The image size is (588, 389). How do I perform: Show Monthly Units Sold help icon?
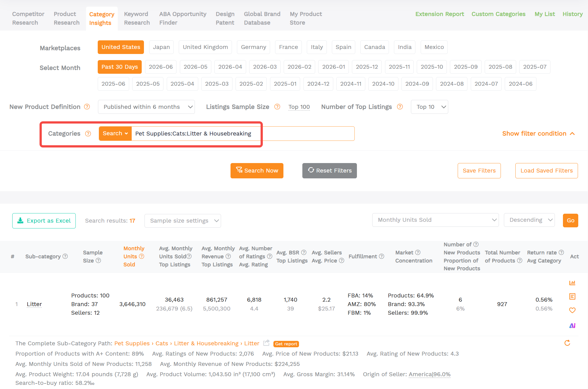(x=141, y=256)
